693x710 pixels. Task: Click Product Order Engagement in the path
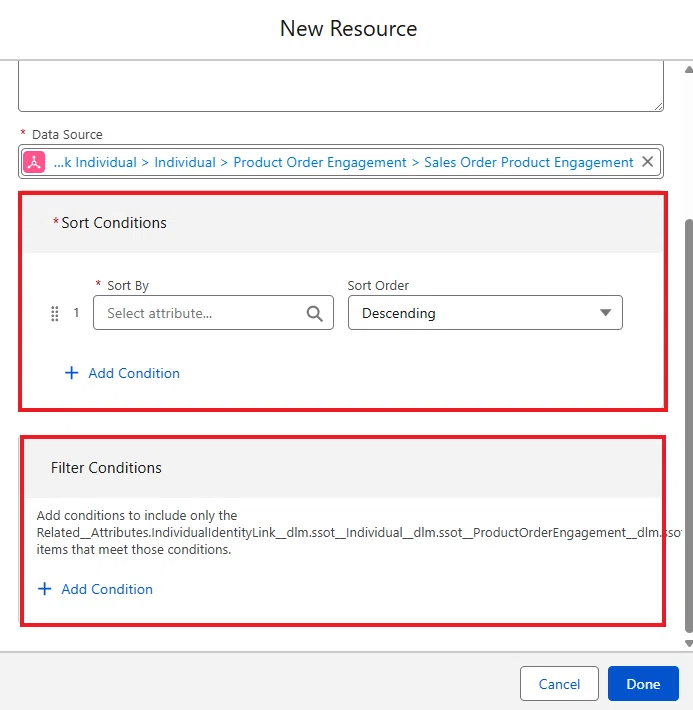pyautogui.click(x=320, y=162)
